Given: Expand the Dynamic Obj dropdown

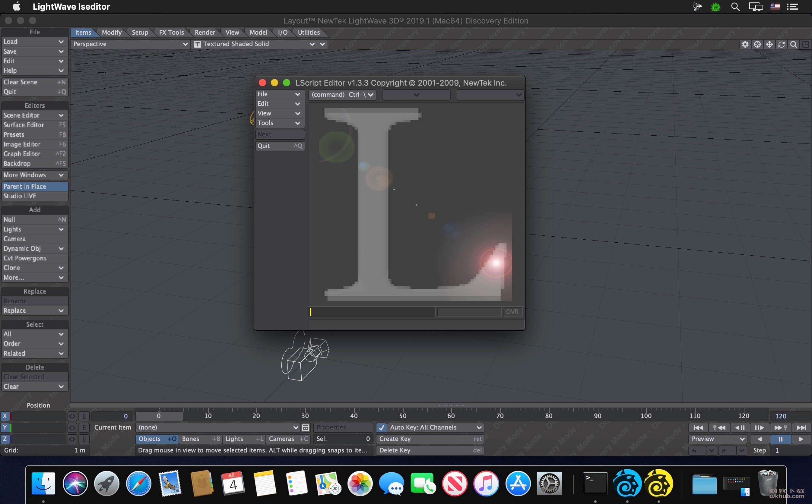Looking at the screenshot, I should coord(35,249).
